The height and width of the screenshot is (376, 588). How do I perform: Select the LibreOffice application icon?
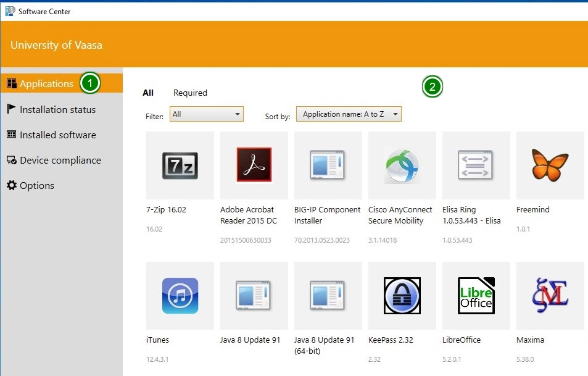point(476,295)
